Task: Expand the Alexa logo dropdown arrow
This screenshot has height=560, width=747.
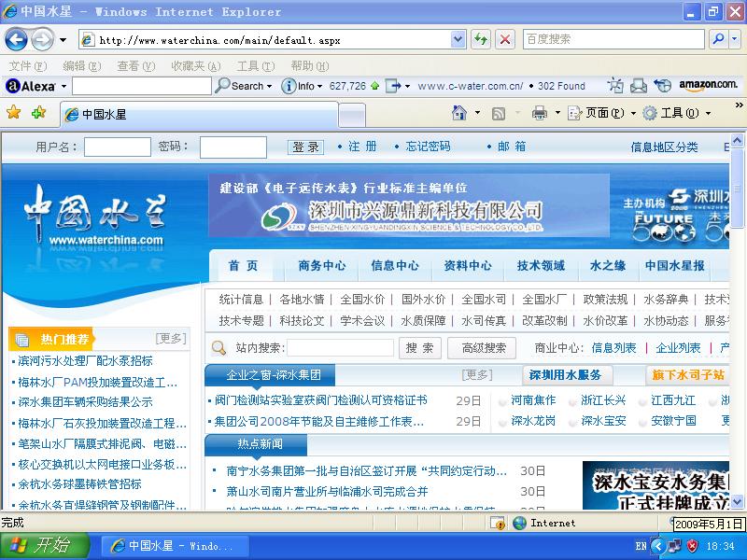Action: coord(63,87)
